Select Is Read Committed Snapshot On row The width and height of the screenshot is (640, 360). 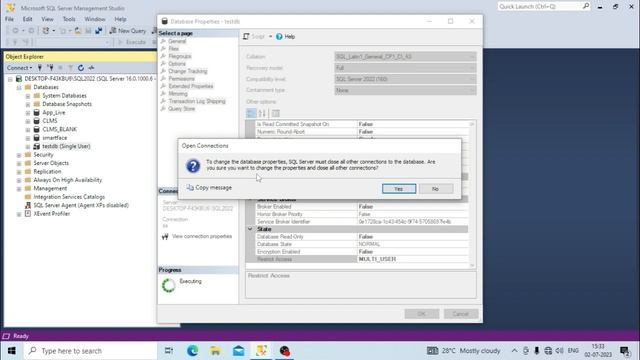point(362,124)
